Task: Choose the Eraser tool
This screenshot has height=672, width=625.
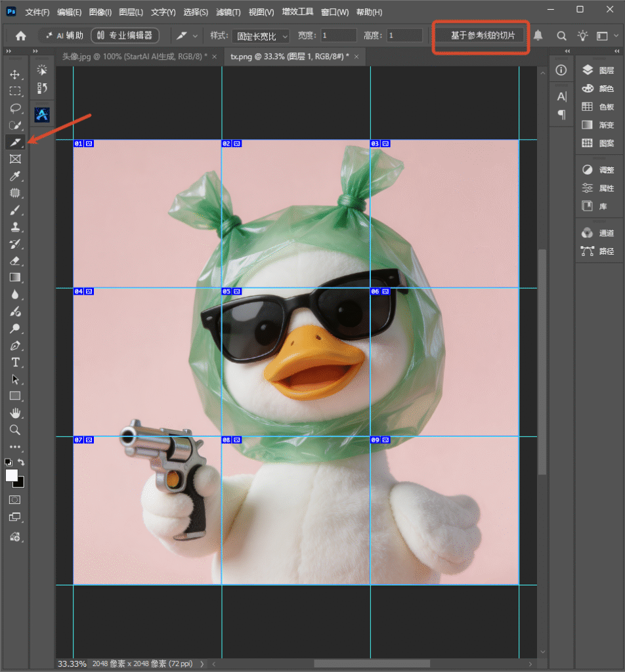Action: coord(15,261)
